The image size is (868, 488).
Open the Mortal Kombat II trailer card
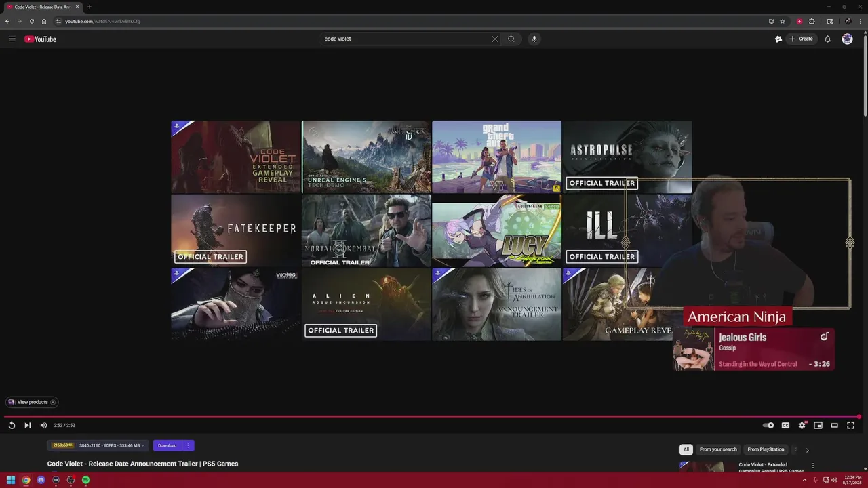click(366, 230)
